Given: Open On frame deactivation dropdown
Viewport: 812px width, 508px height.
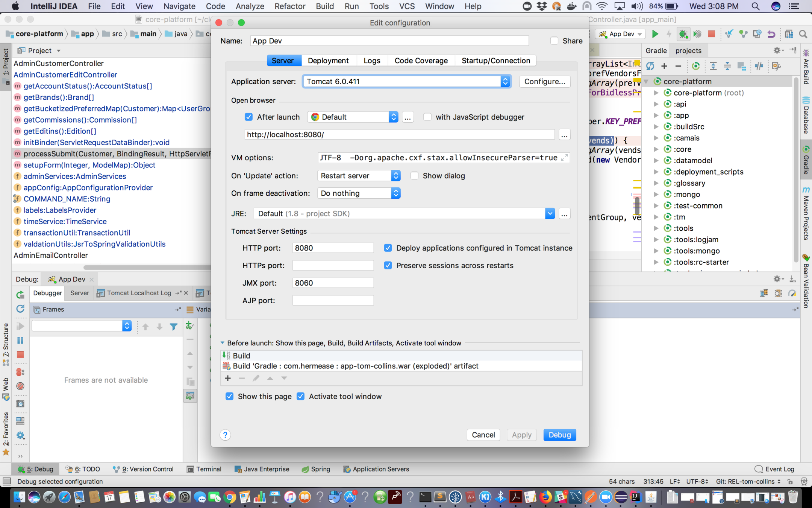Looking at the screenshot, I should pyautogui.click(x=359, y=193).
